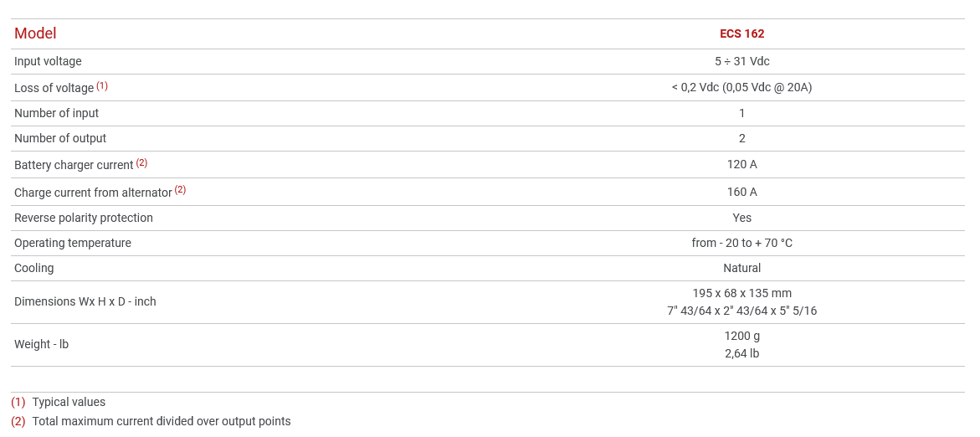
Task: Select the "Natural" cooling value
Action: coord(741,268)
